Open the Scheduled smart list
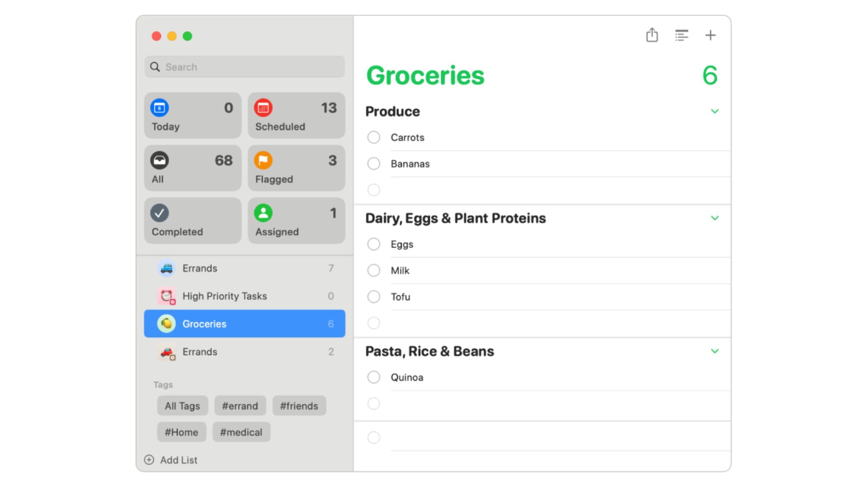This screenshot has width=868, height=488. [296, 115]
